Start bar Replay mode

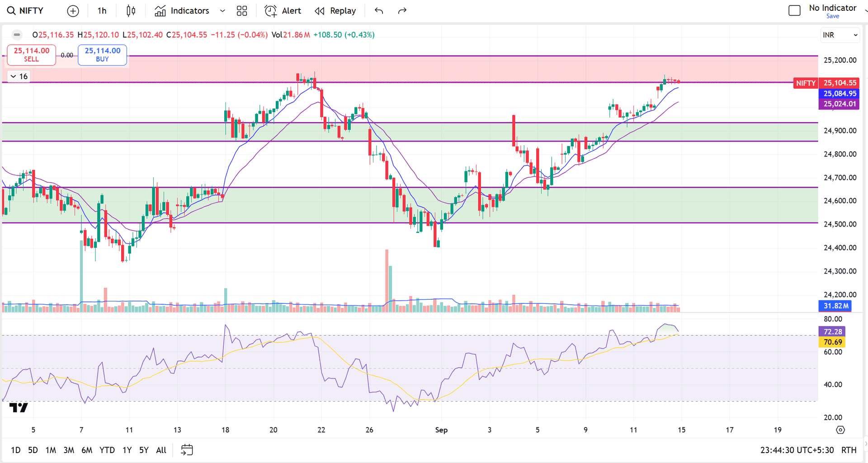click(x=335, y=11)
